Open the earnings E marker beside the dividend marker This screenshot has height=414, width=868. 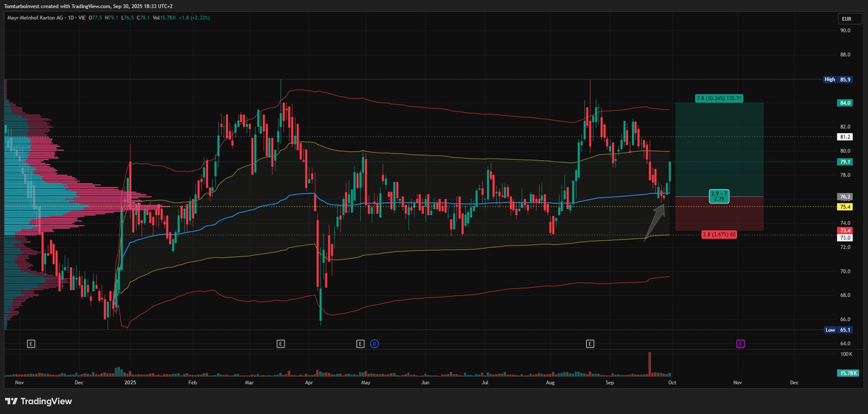click(360, 344)
